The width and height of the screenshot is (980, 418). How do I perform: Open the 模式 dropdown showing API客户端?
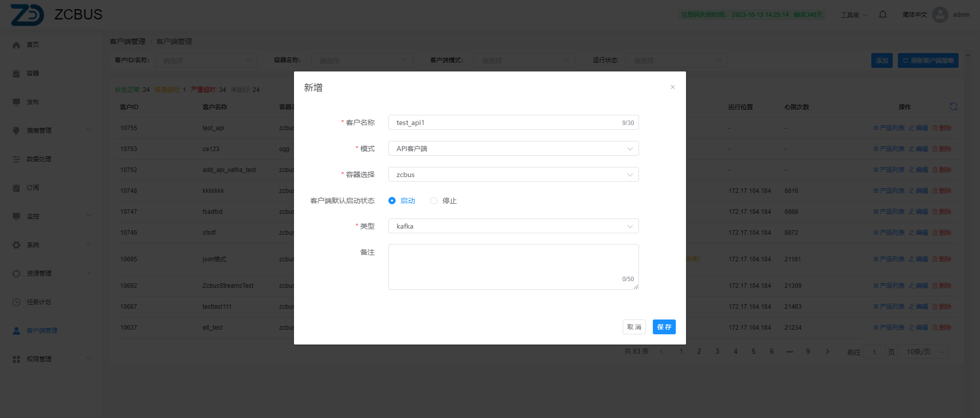513,149
